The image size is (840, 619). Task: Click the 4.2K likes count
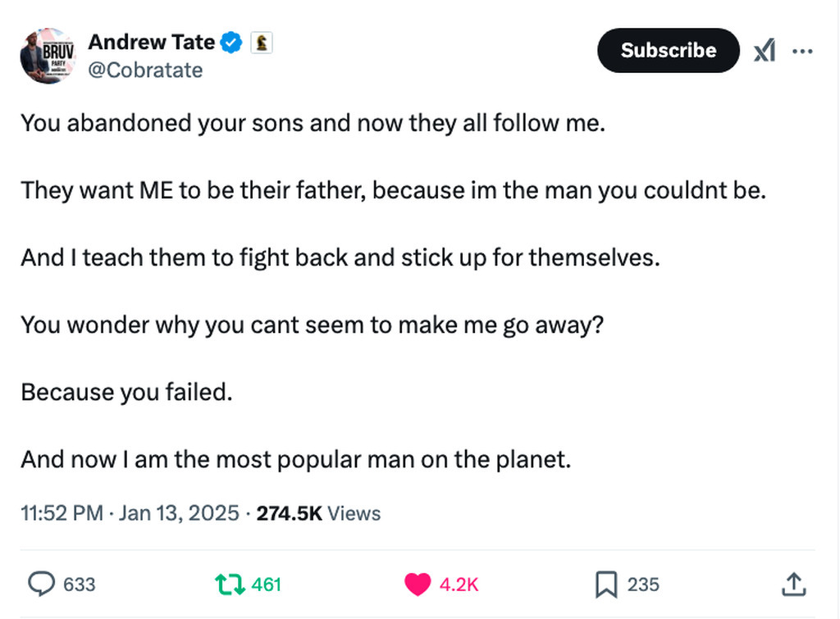(x=459, y=585)
